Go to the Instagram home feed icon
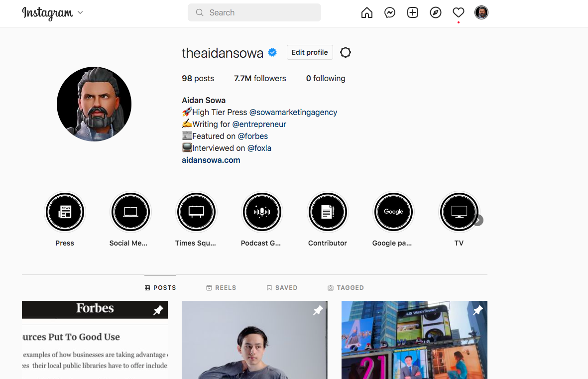 pyautogui.click(x=367, y=13)
